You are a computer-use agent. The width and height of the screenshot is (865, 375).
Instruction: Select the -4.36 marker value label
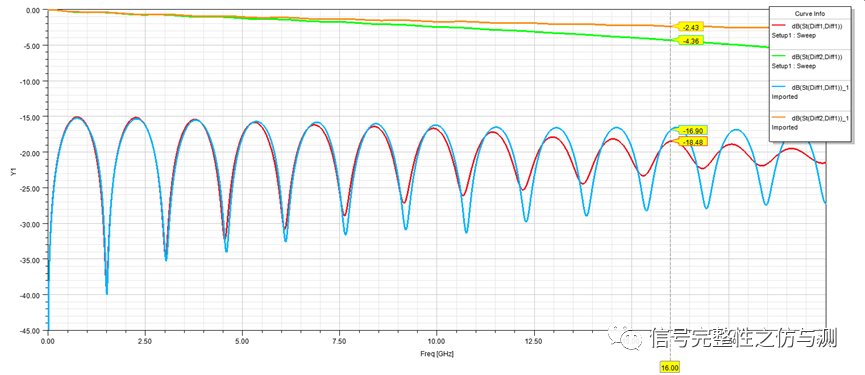[691, 40]
